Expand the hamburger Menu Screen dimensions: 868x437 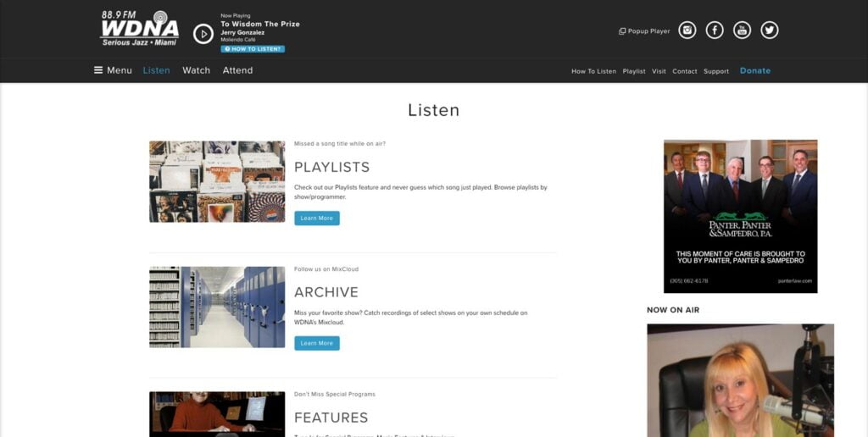[113, 70]
